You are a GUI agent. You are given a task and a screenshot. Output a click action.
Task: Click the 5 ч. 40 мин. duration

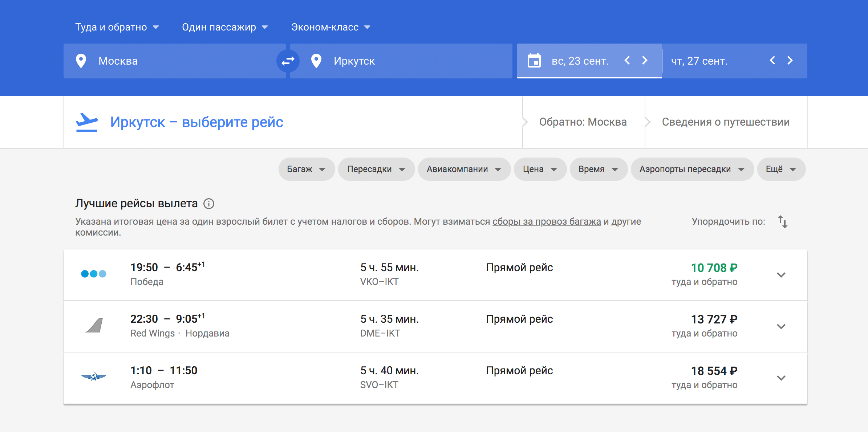click(x=389, y=371)
